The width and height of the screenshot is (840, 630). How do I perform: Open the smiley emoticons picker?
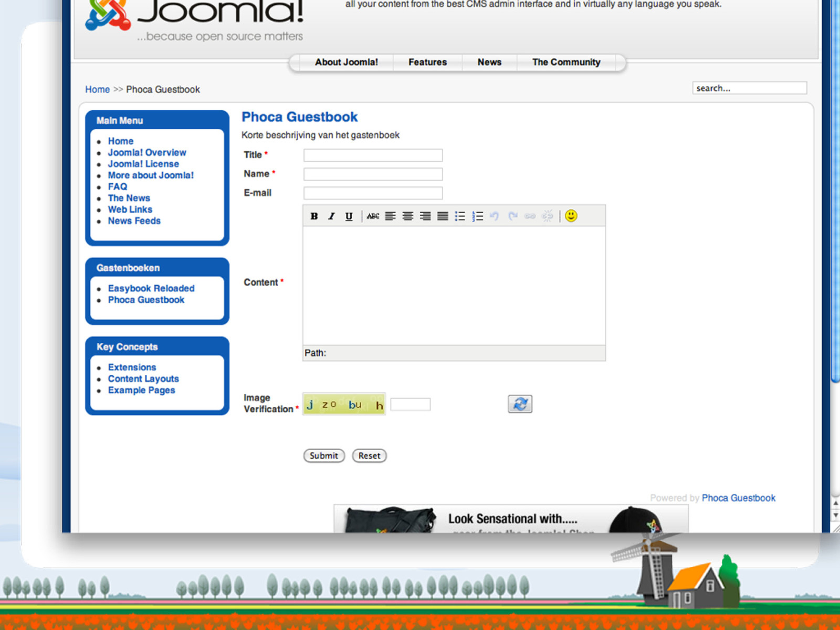click(x=571, y=216)
